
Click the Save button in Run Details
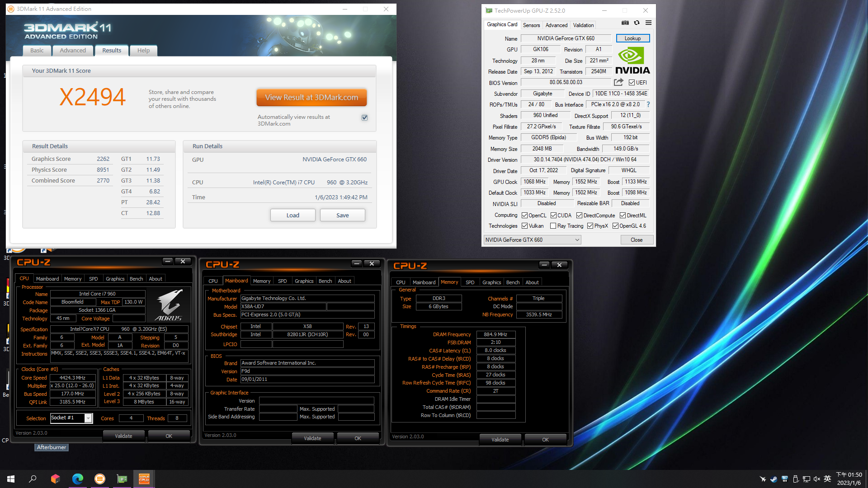tap(342, 216)
